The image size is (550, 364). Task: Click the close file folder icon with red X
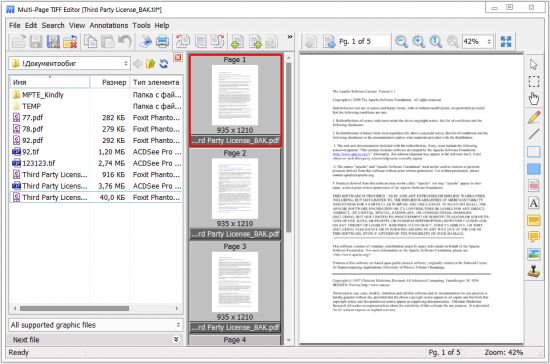pyautogui.click(x=70, y=42)
